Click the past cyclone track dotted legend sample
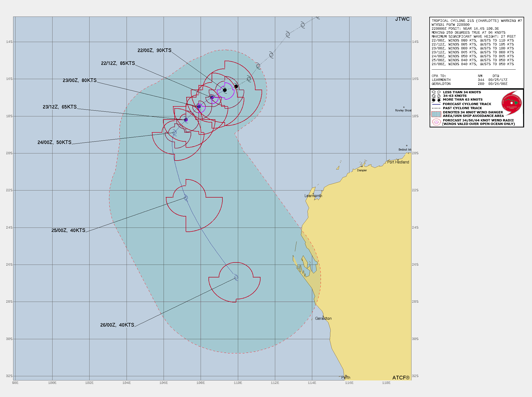532x397 pixels. pos(436,108)
